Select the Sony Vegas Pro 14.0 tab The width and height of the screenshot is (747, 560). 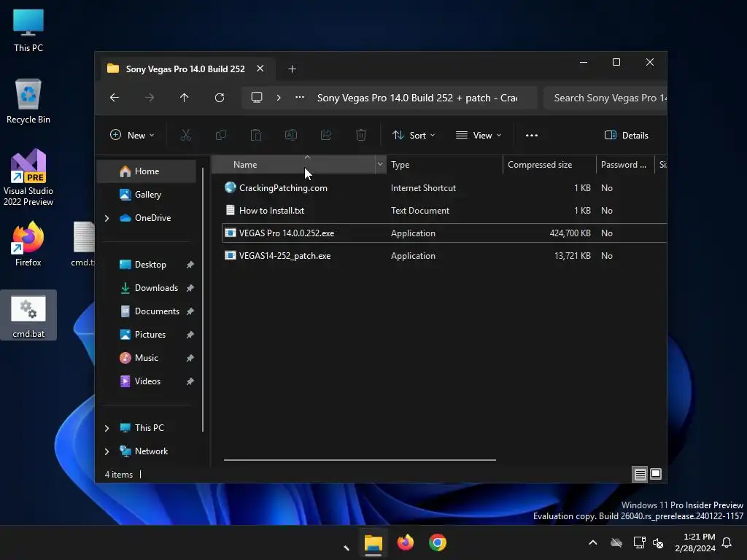click(x=185, y=69)
